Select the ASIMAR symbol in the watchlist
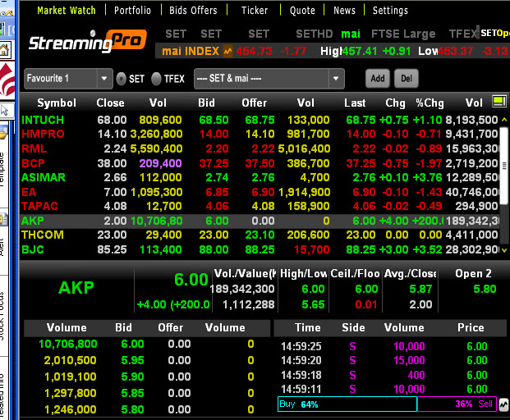The height and width of the screenshot is (420, 510). click(44, 177)
